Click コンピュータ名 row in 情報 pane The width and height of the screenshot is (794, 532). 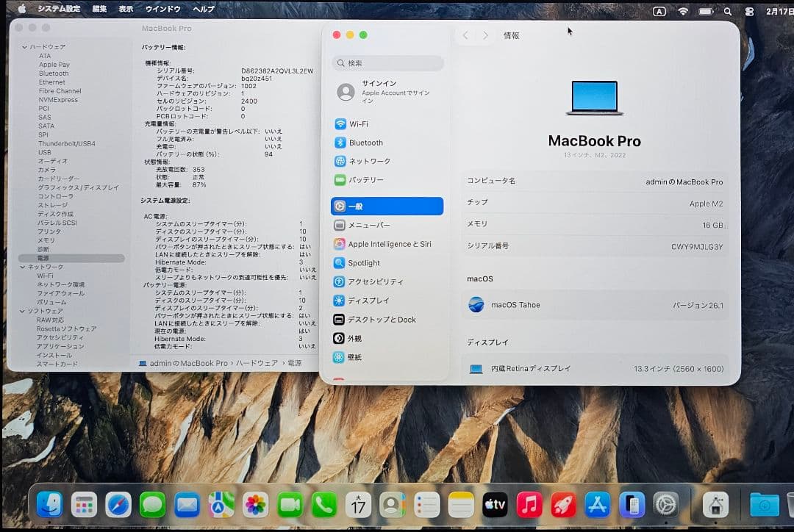pyautogui.click(x=595, y=181)
